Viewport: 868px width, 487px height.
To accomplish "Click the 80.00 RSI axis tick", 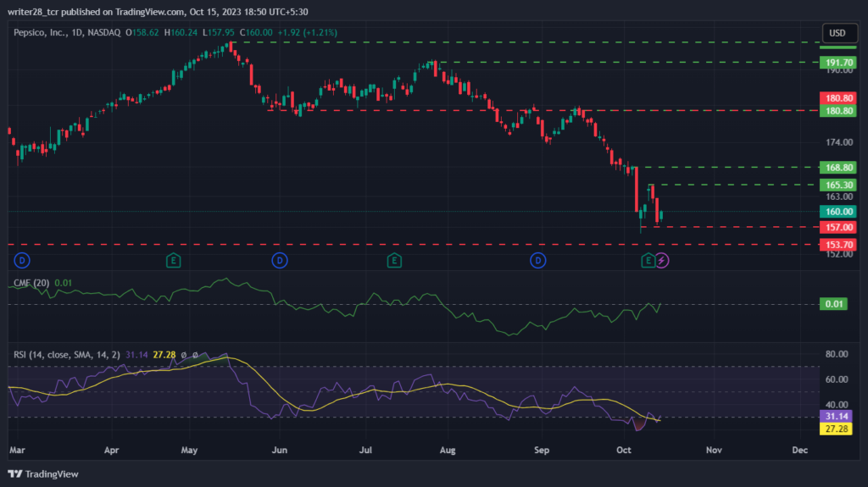I will (837, 354).
